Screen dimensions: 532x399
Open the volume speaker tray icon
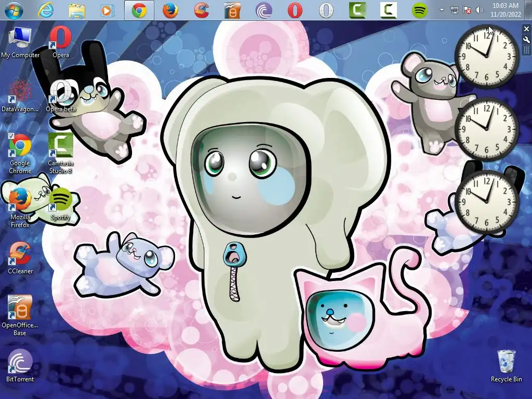[x=480, y=10]
